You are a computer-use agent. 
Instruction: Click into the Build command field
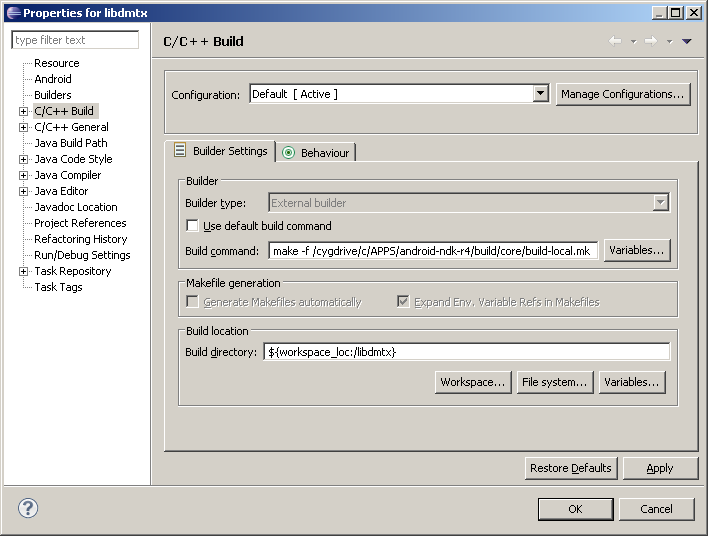pyautogui.click(x=433, y=251)
